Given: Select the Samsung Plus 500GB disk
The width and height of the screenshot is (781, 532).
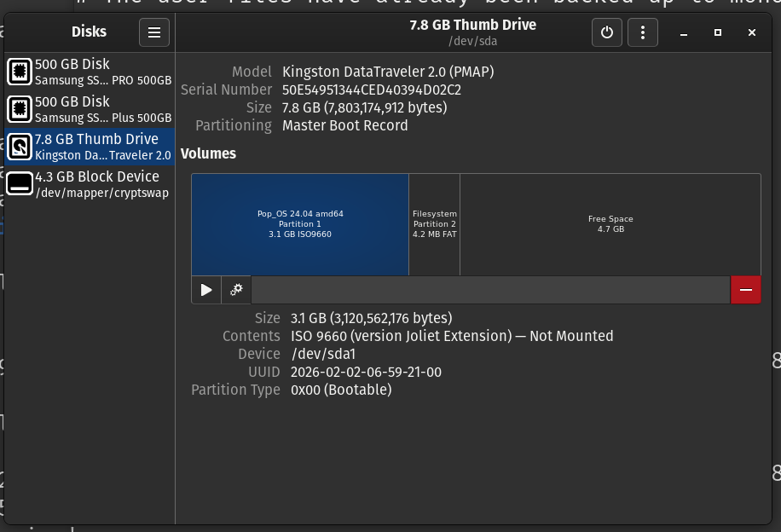Looking at the screenshot, I should [102, 109].
